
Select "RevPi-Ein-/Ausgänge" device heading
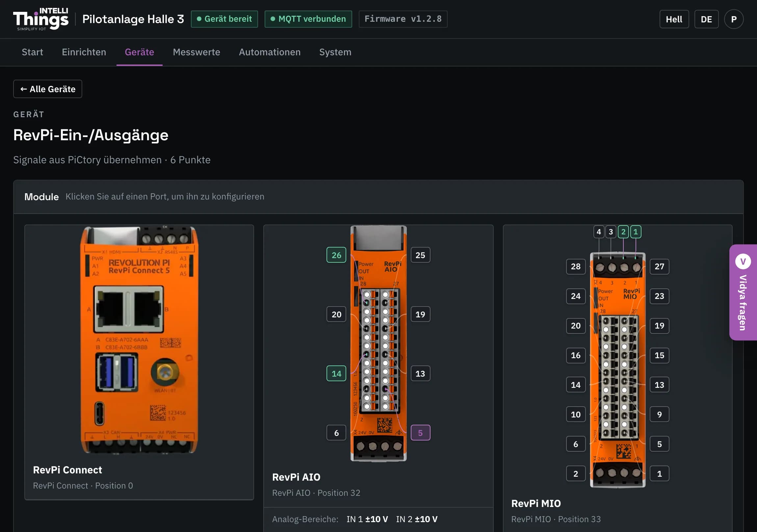click(91, 135)
